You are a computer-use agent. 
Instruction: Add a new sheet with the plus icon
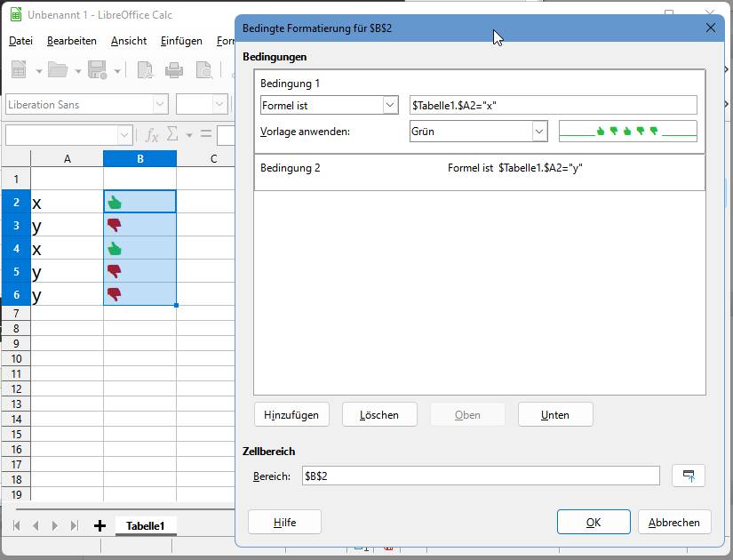100,525
